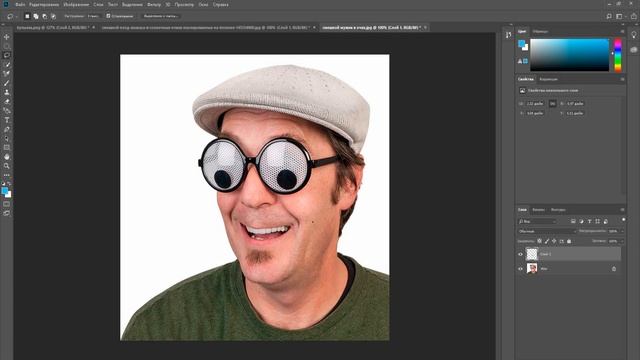Viewport: 640px width, 360px height.
Task: Open the Layers panel menu
Action: coord(622,210)
